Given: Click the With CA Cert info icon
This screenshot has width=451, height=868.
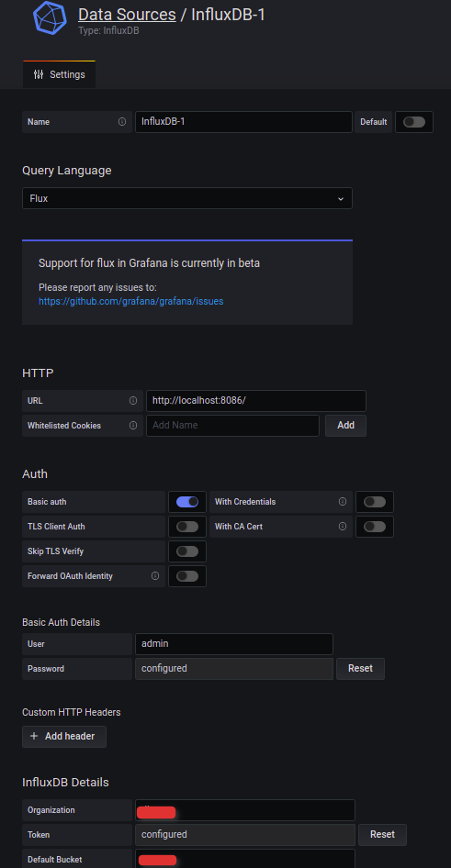Looking at the screenshot, I should pos(343,527).
